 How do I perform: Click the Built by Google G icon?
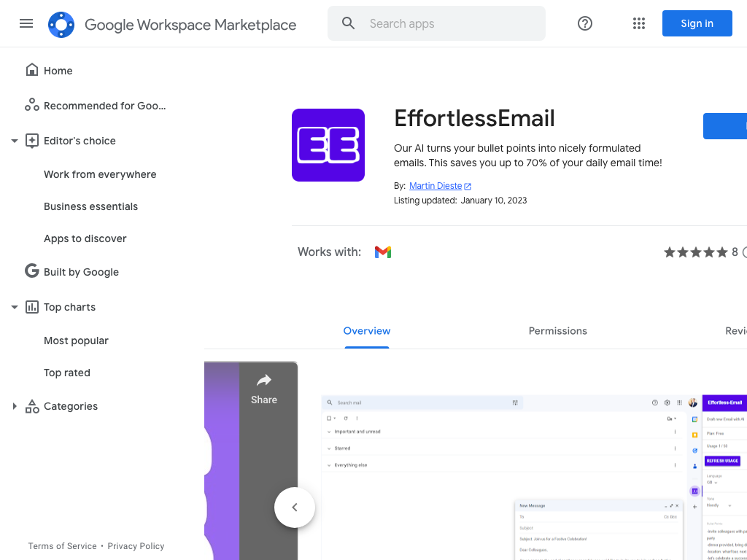(x=32, y=271)
